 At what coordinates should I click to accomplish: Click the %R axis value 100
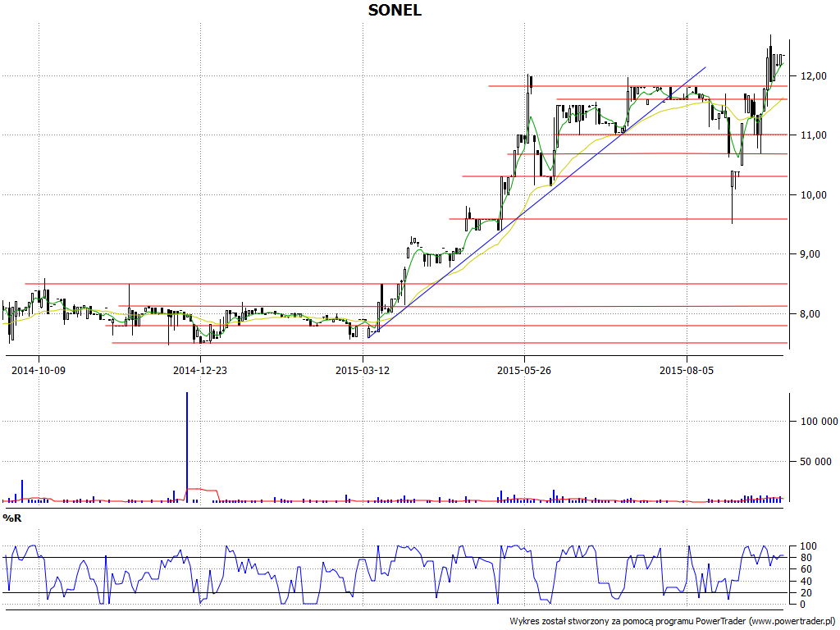tap(808, 546)
